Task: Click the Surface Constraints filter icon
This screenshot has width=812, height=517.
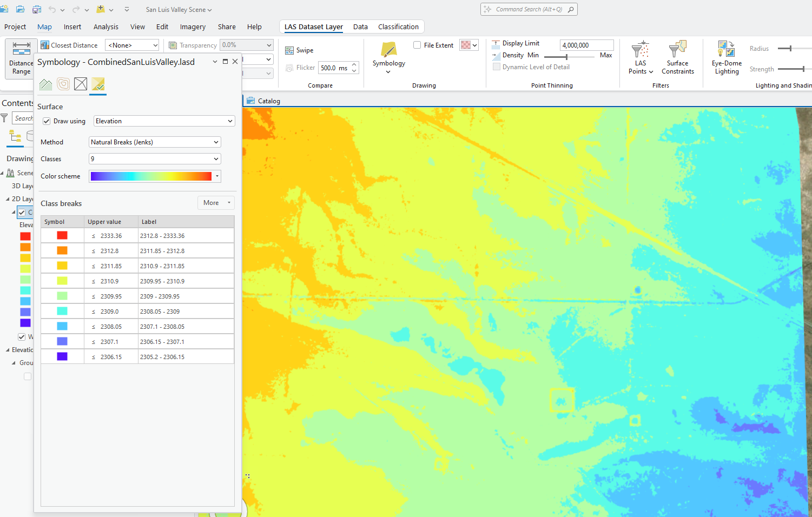Action: point(677,57)
